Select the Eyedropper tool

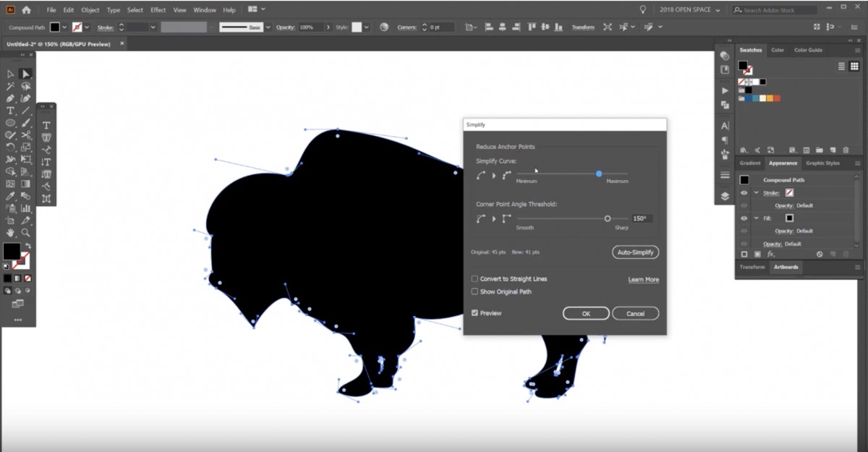(11, 196)
